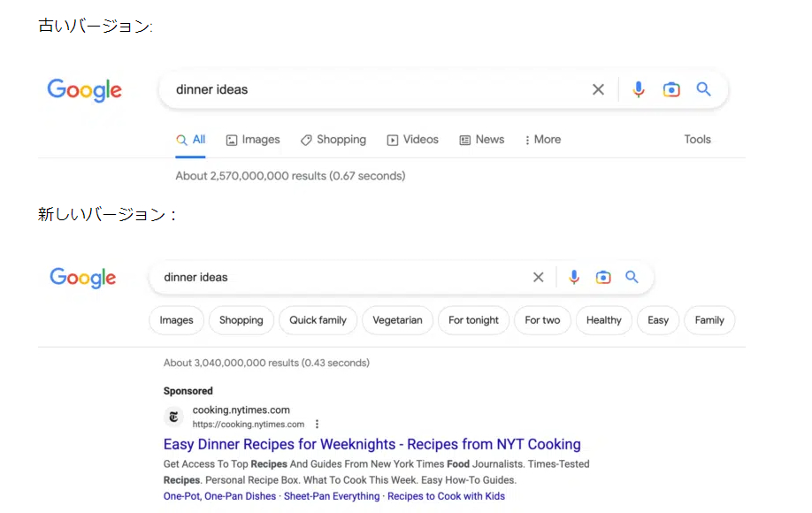The height and width of the screenshot is (513, 812).
Task: Switch to the News tab
Action: click(x=481, y=140)
